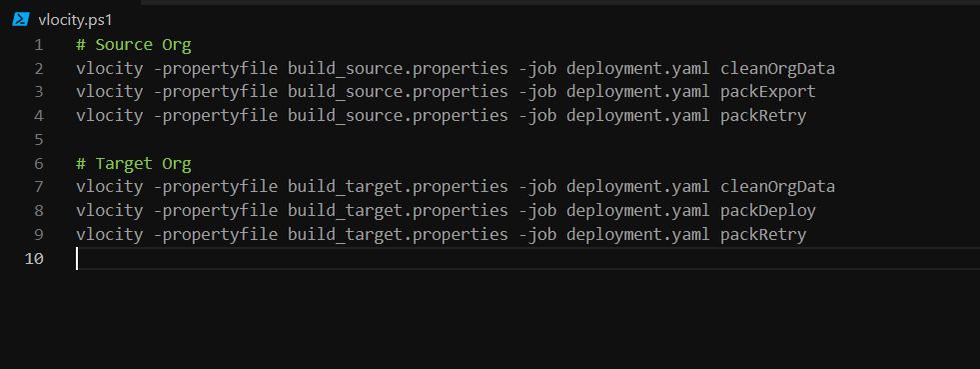The width and height of the screenshot is (980, 369).
Task: Click 'cleanOrgData' on line 2
Action: [x=777, y=69]
